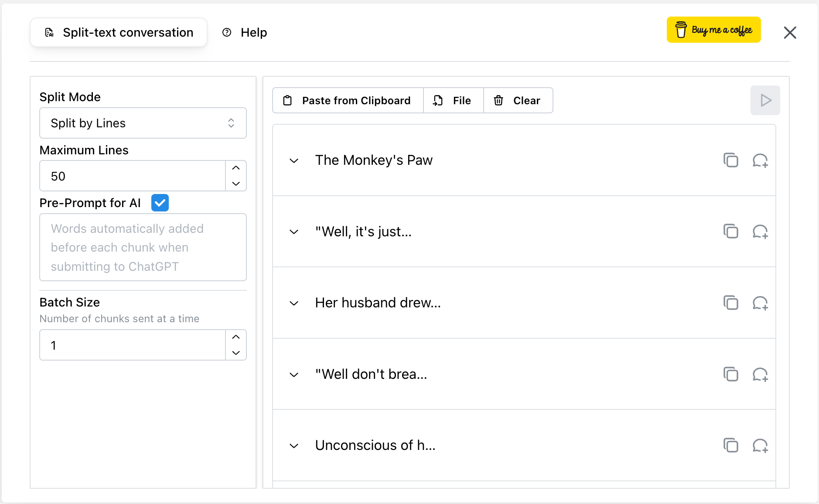The height and width of the screenshot is (504, 819).
Task: Open the Split Mode dropdown
Action: [143, 123]
